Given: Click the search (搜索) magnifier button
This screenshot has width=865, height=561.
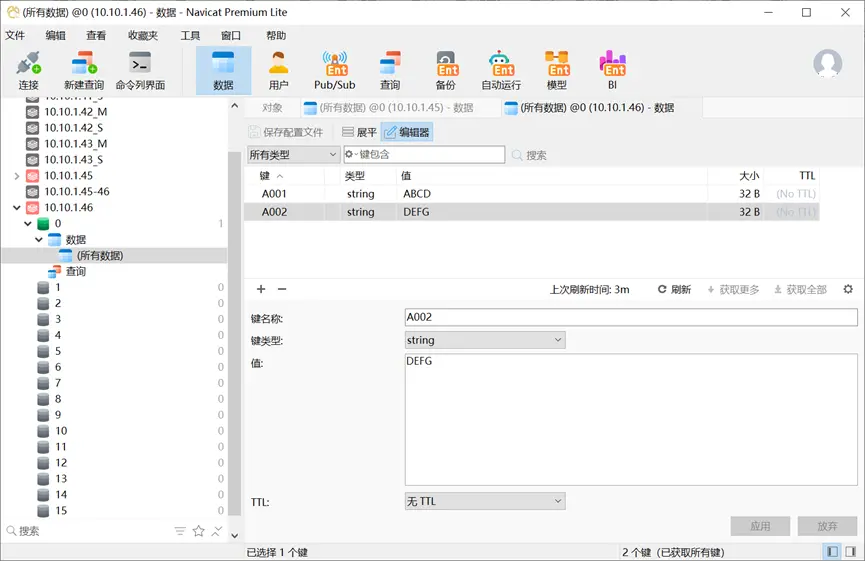Looking at the screenshot, I should click(x=529, y=155).
